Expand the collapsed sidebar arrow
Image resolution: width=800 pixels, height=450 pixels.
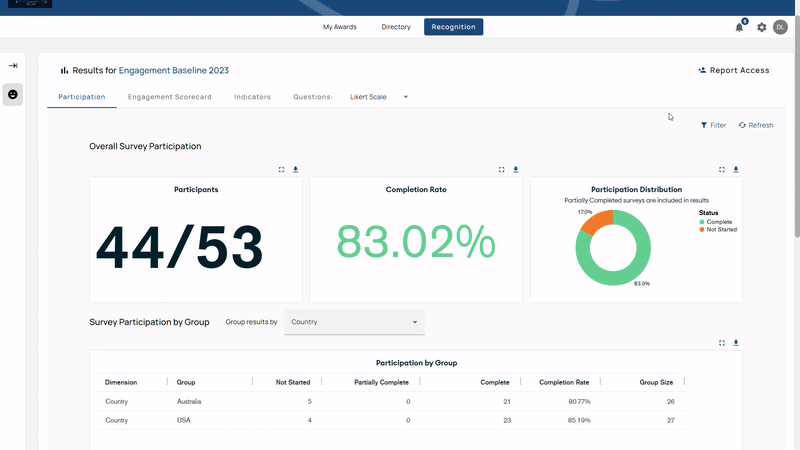click(13, 65)
